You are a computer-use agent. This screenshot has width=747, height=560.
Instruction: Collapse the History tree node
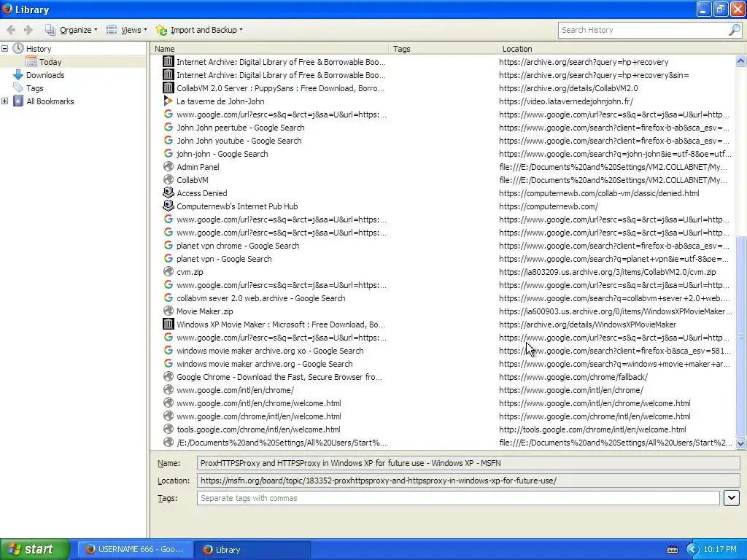pyautogui.click(x=5, y=49)
